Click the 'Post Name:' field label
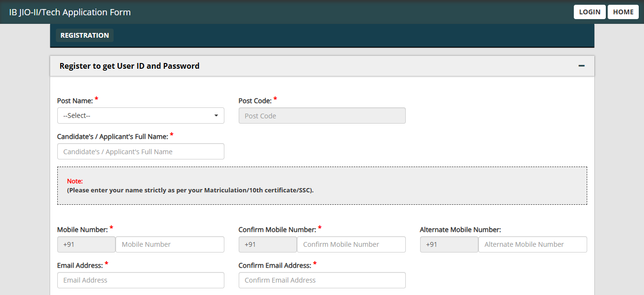644x295 pixels. (x=74, y=101)
